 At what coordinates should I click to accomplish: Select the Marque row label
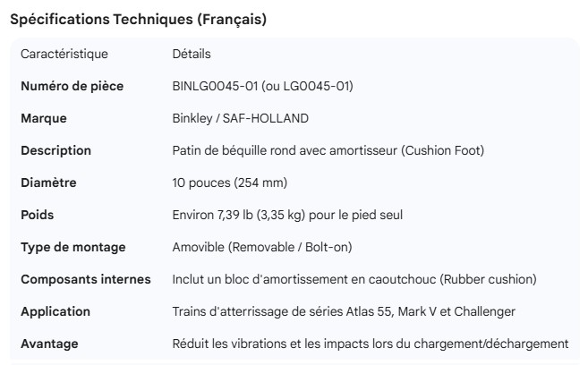pyautogui.click(x=44, y=118)
